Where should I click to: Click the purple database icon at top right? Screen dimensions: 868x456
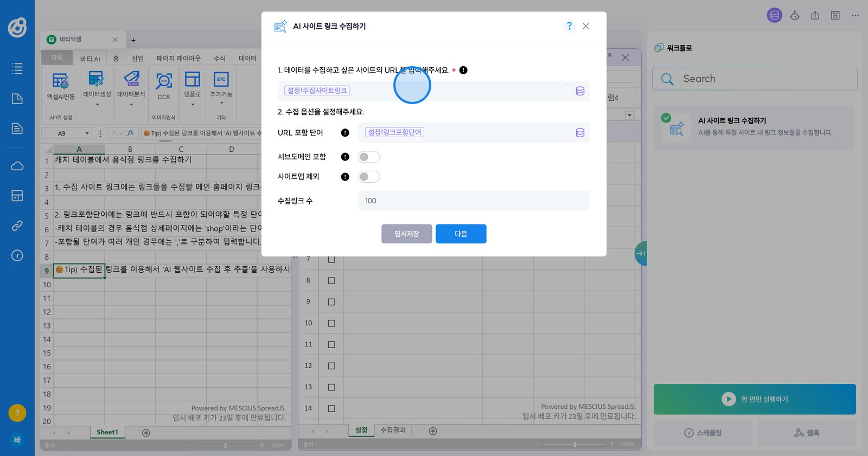pos(775,15)
